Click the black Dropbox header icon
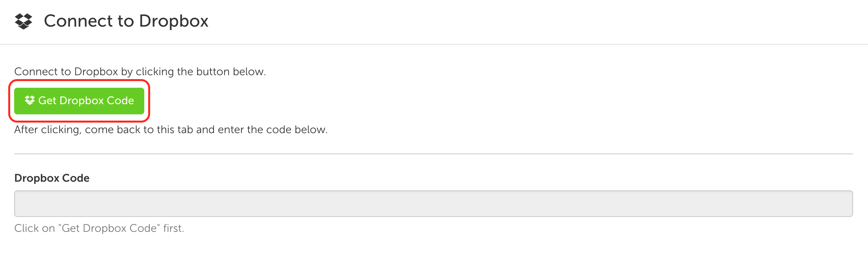 (x=24, y=21)
